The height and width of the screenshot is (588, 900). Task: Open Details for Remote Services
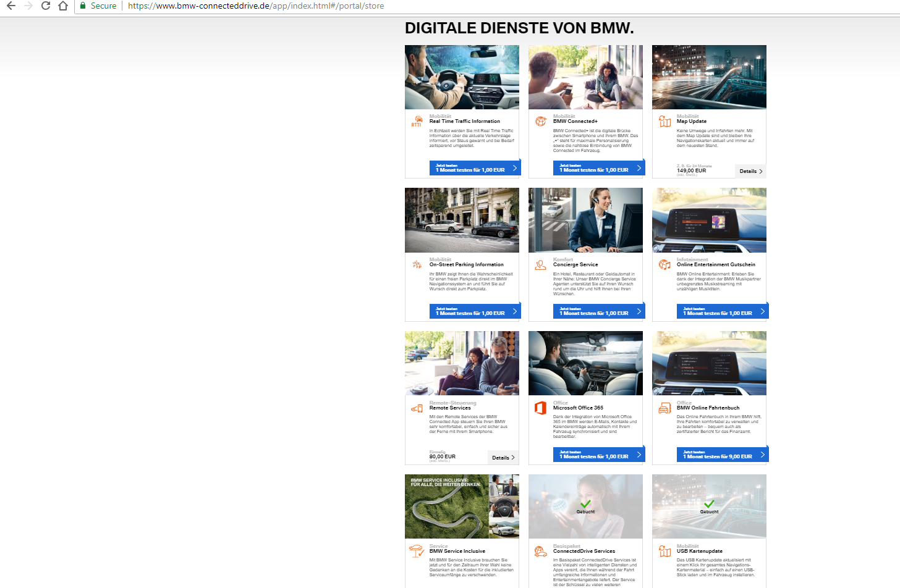pos(503,458)
